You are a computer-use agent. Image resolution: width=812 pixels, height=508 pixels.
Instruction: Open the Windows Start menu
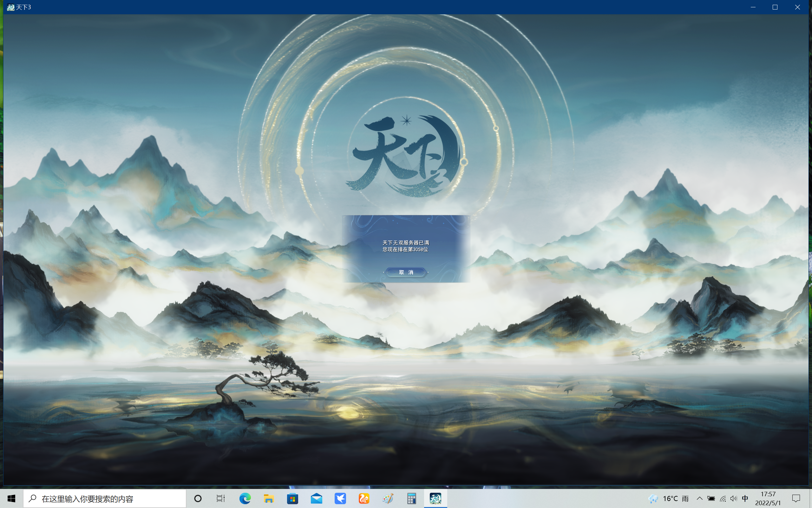pos(11,498)
